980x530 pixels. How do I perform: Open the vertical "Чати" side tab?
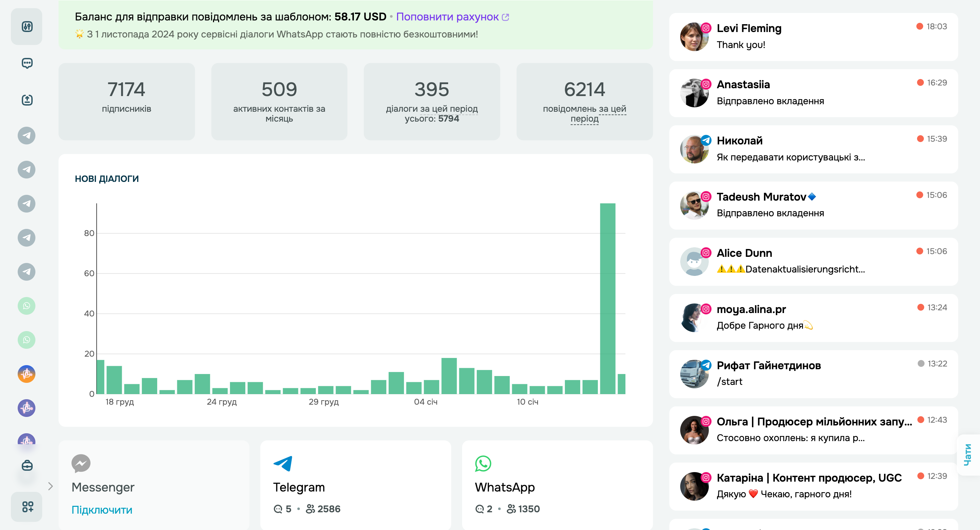[967, 455]
